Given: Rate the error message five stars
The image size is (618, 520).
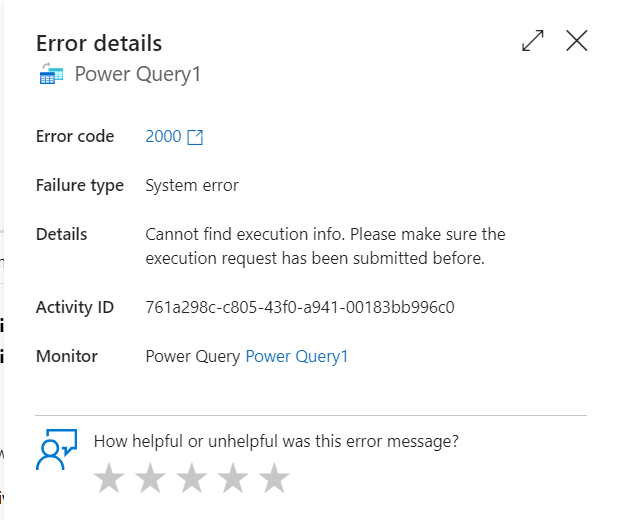Looking at the screenshot, I should click(274, 478).
